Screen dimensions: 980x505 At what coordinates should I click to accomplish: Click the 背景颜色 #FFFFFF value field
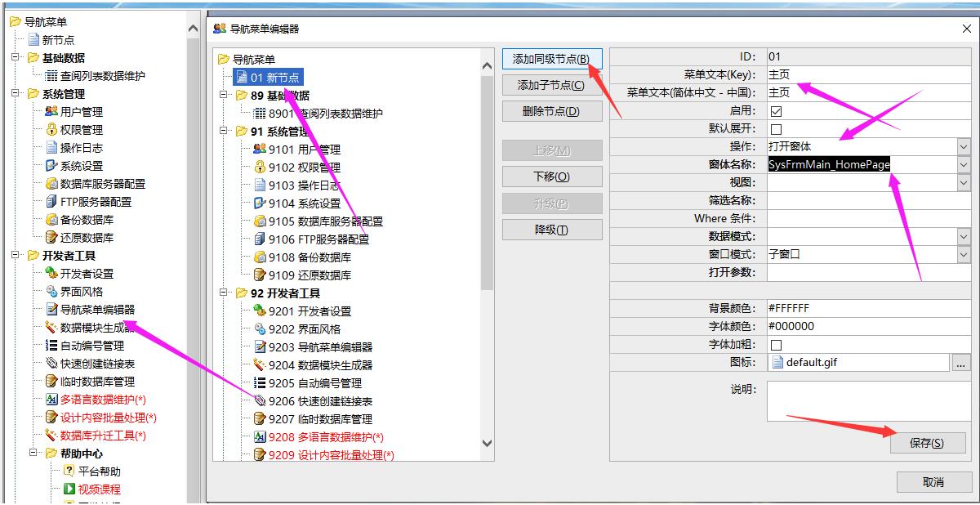869,309
